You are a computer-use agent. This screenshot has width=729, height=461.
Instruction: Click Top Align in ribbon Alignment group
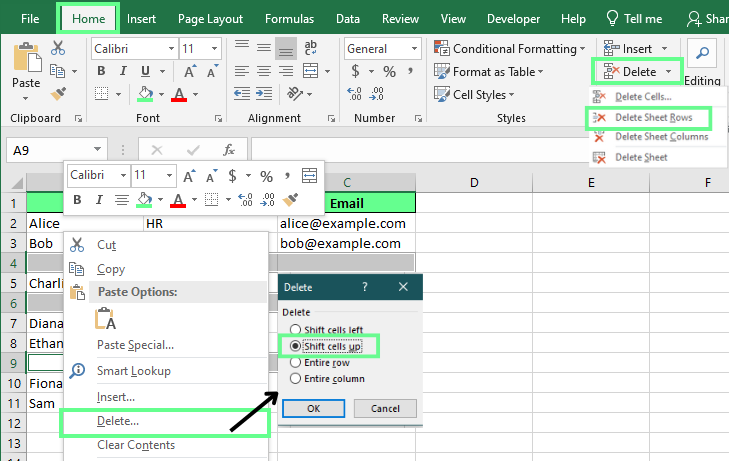(242, 46)
